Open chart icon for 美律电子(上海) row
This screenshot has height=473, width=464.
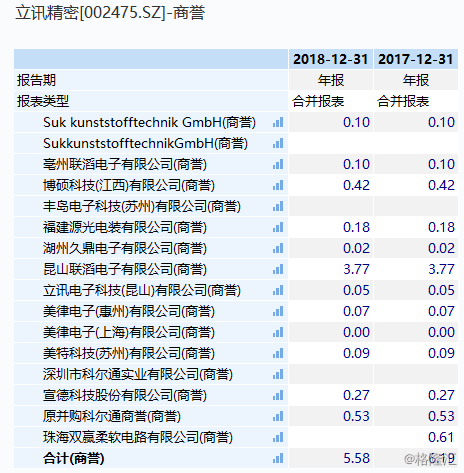[x=278, y=332]
